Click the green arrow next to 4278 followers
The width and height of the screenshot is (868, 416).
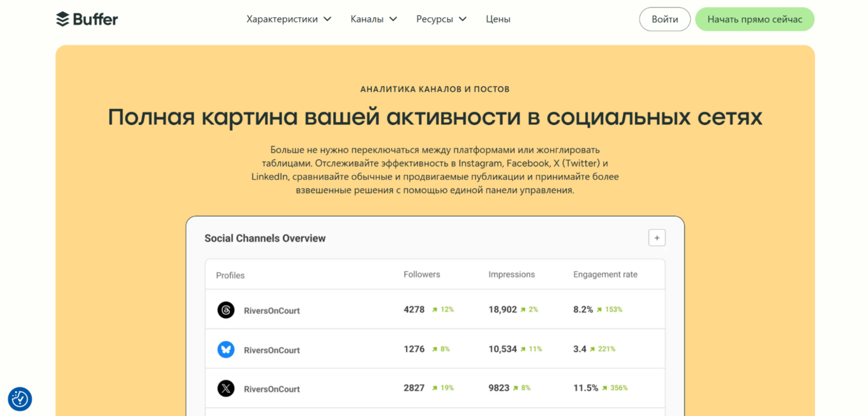[x=435, y=309]
